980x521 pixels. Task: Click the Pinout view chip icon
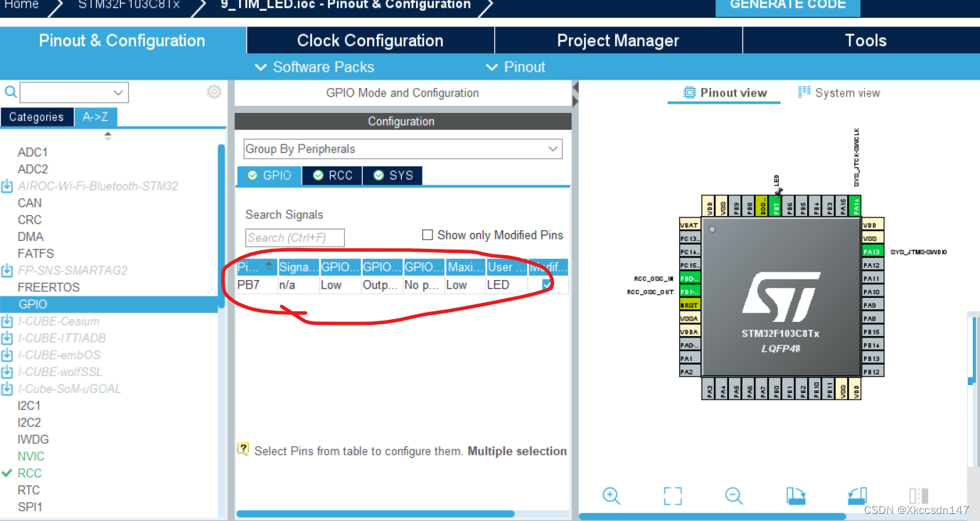(x=689, y=92)
